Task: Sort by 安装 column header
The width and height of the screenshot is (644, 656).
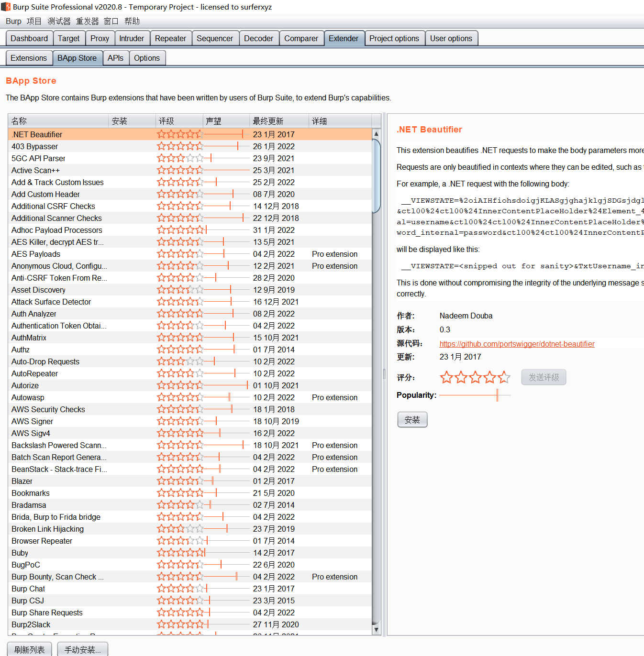Action: coord(132,121)
